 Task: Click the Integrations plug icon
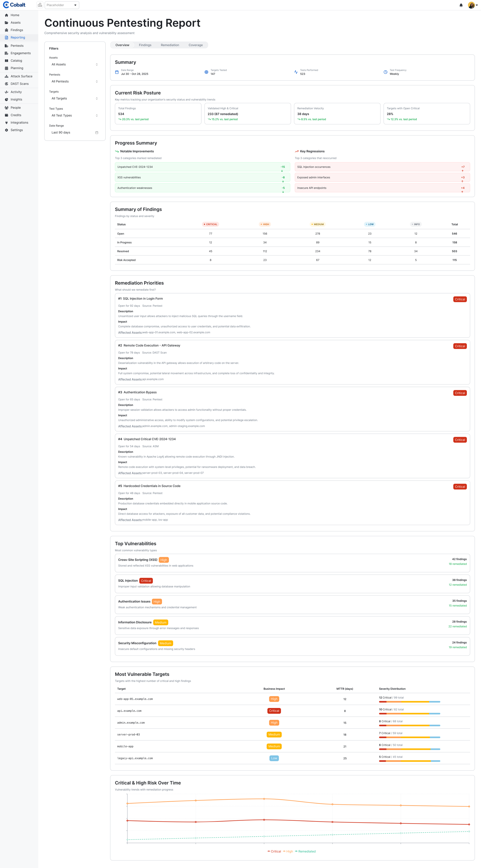coord(6,123)
